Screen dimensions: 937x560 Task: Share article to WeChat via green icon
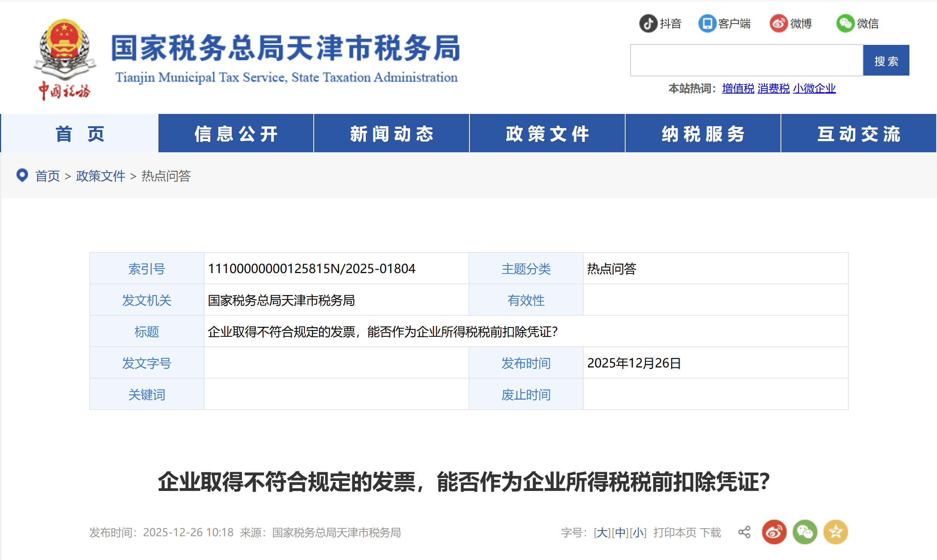(x=805, y=532)
